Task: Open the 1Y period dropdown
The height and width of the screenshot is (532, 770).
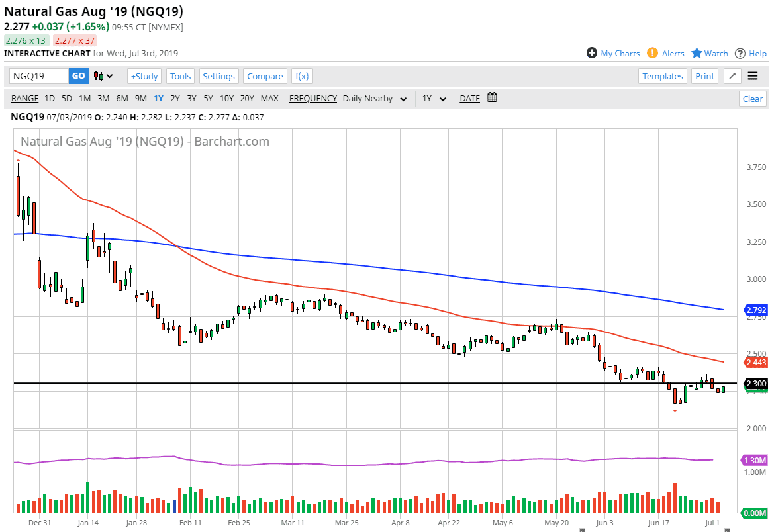Action: coord(434,99)
